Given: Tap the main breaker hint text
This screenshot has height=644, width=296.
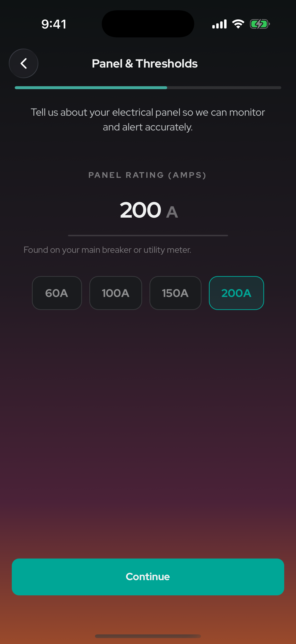Looking at the screenshot, I should [x=108, y=250].
